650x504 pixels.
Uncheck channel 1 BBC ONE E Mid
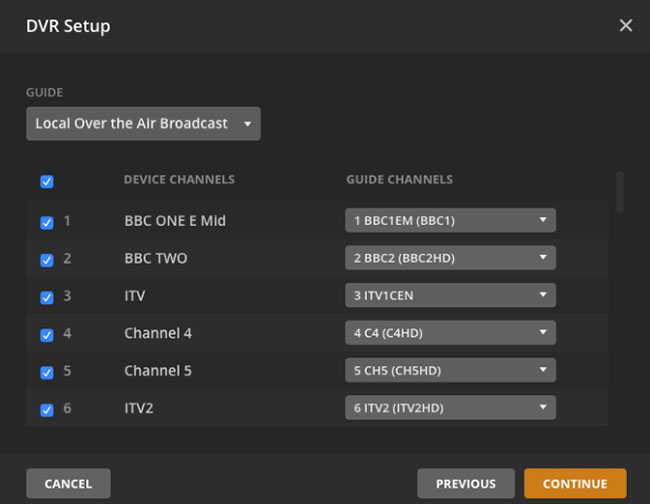tap(47, 222)
